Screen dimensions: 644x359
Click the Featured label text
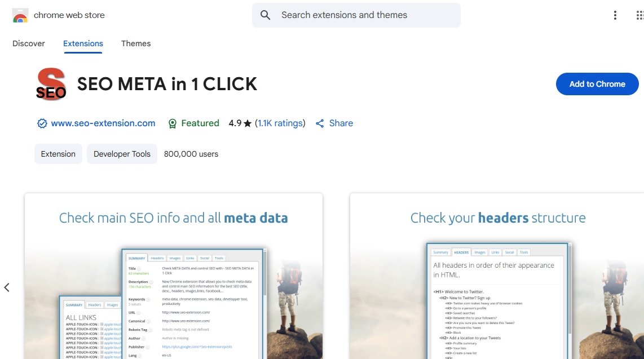pyautogui.click(x=200, y=123)
